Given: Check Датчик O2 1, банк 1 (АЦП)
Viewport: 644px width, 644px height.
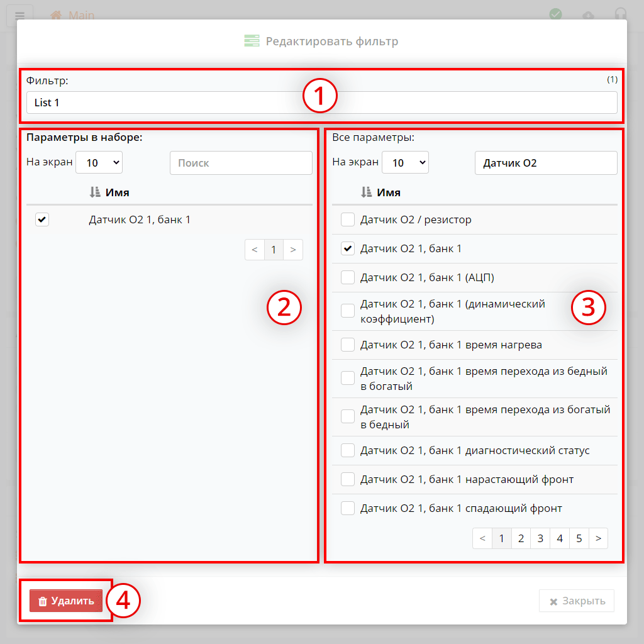Looking at the screenshot, I should pos(347,277).
